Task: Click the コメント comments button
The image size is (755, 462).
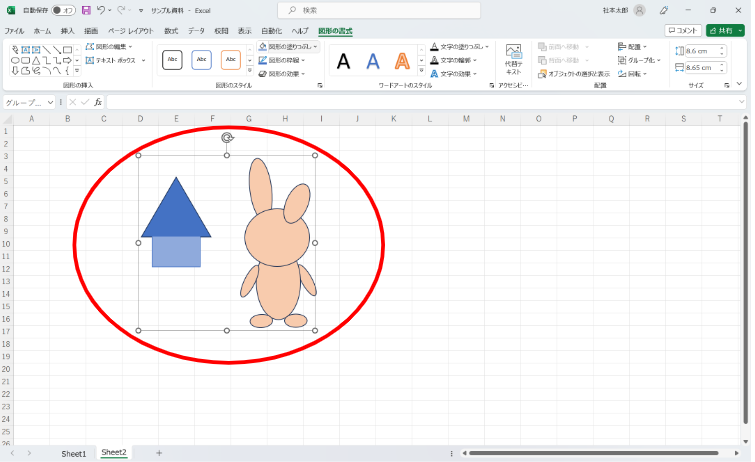Action: pyautogui.click(x=683, y=30)
